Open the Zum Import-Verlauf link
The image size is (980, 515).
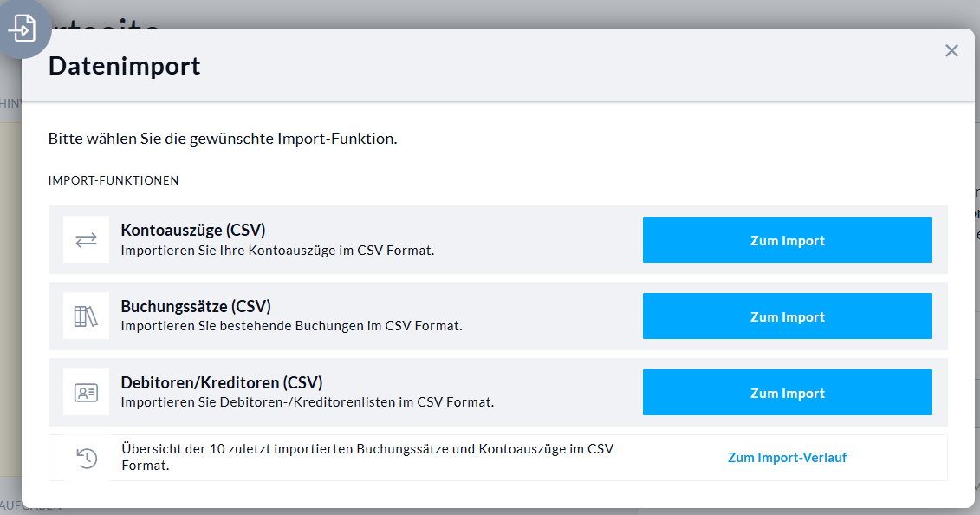[787, 458]
